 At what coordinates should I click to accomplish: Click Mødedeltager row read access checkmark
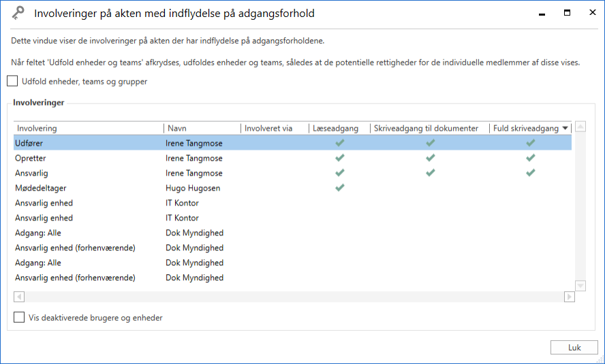pos(340,188)
